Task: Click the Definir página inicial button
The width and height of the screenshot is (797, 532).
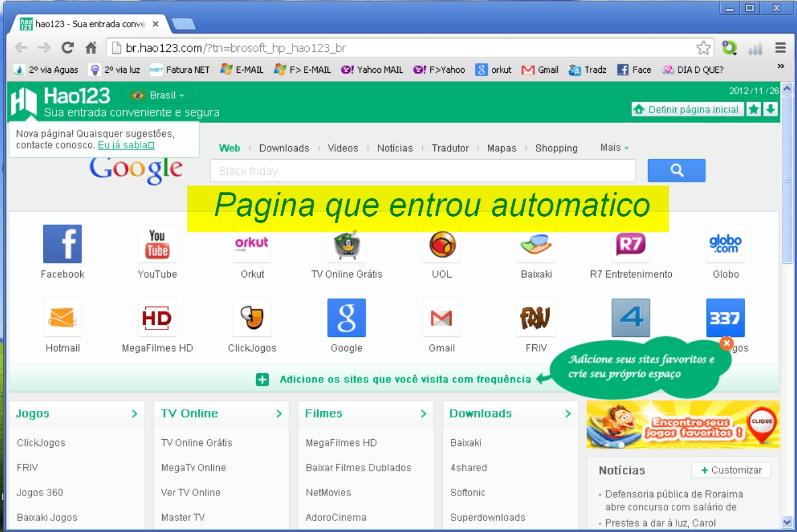Action: (x=688, y=109)
